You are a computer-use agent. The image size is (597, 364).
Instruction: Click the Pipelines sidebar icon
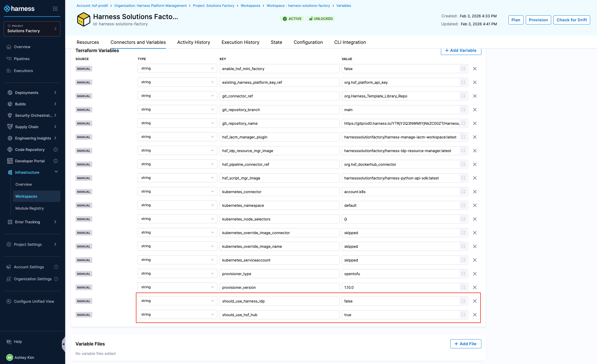pos(9,59)
